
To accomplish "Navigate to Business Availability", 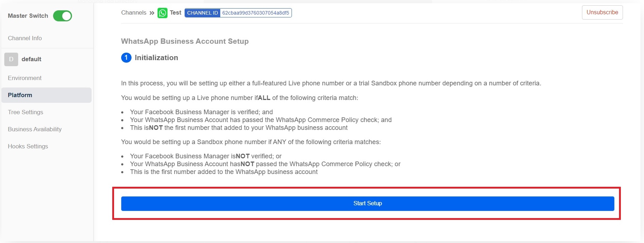I will click(x=35, y=129).
